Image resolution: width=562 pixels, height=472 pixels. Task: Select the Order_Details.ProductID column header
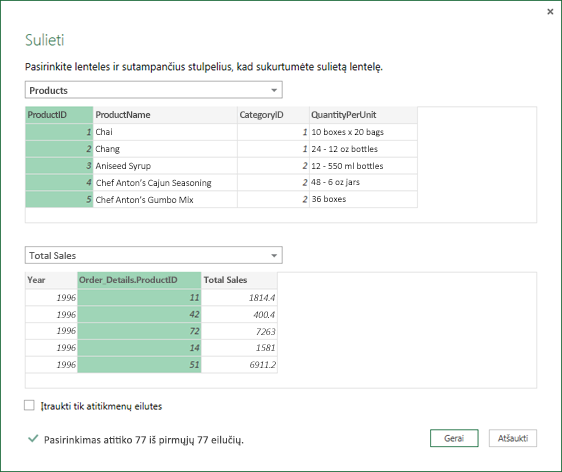139,280
